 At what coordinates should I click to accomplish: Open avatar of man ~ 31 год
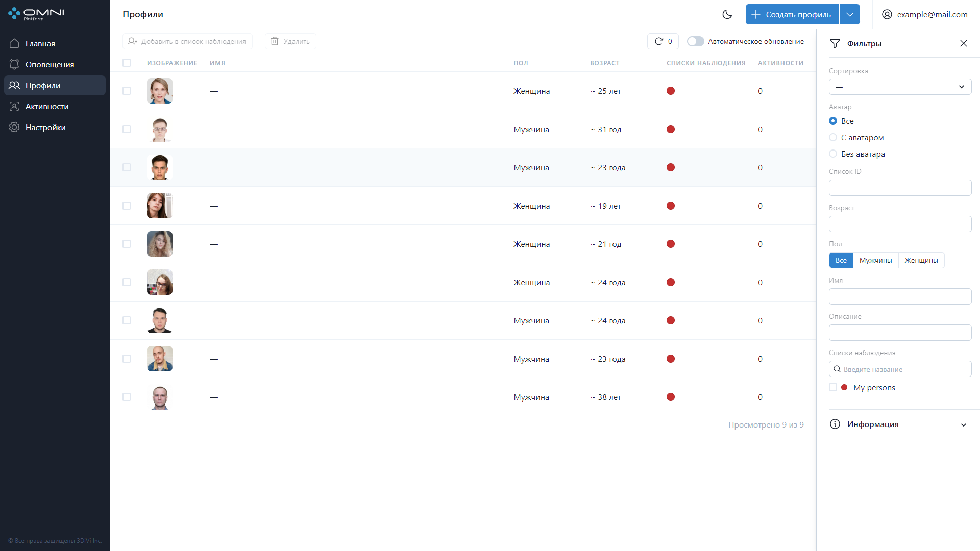click(x=160, y=129)
